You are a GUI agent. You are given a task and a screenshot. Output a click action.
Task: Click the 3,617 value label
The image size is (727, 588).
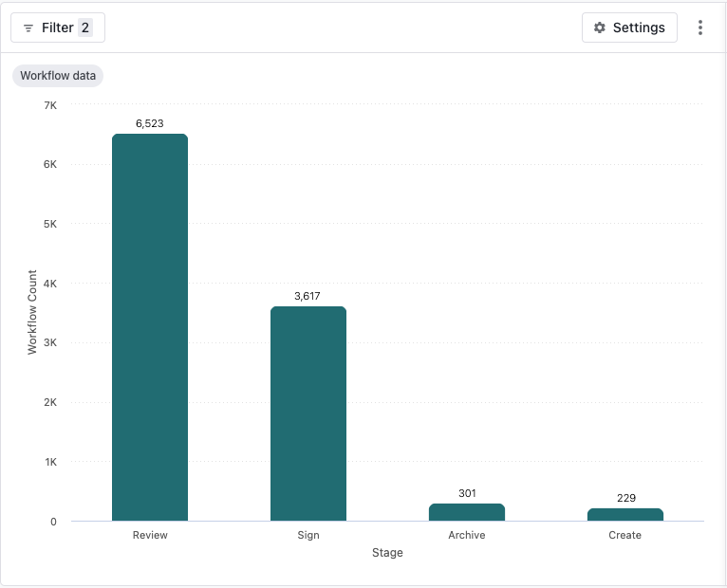click(308, 296)
